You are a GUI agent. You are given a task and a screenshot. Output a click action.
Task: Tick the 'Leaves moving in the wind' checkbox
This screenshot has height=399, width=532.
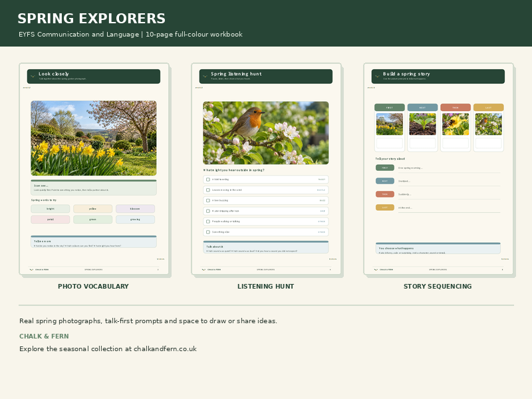click(x=208, y=190)
